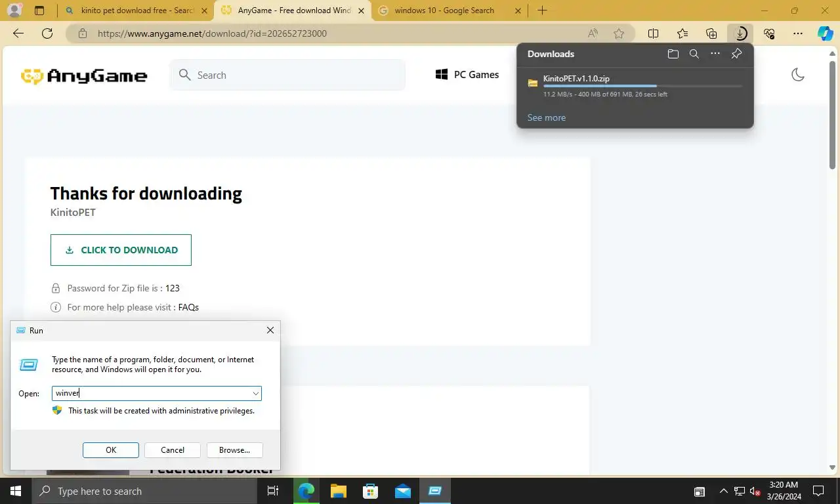Open Browser essentials icon
The height and width of the screenshot is (504, 840).
pos(769,33)
